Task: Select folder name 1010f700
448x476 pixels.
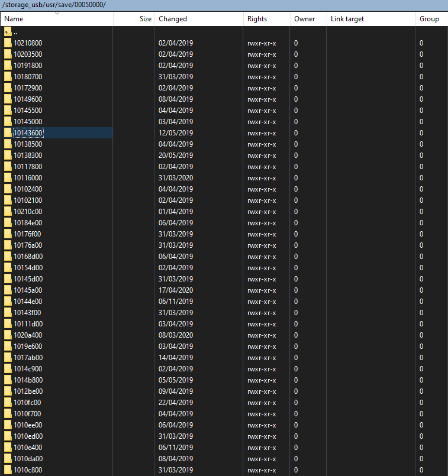Action: coord(27,414)
